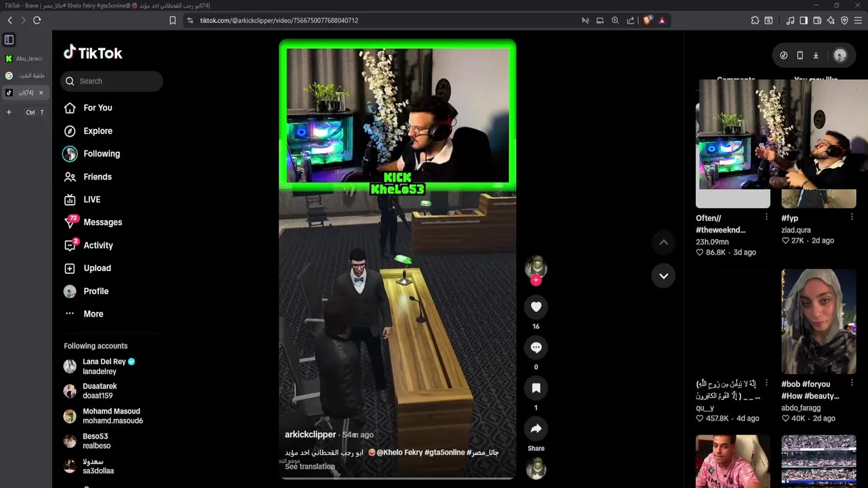Open options for ziad.qura #fyp video
This screenshot has height=488, width=868.
pyautogui.click(x=852, y=217)
